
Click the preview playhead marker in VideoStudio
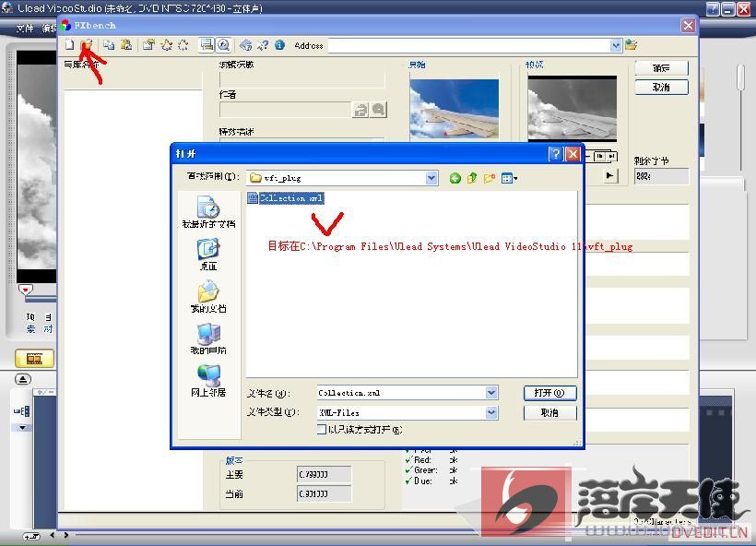[26, 289]
